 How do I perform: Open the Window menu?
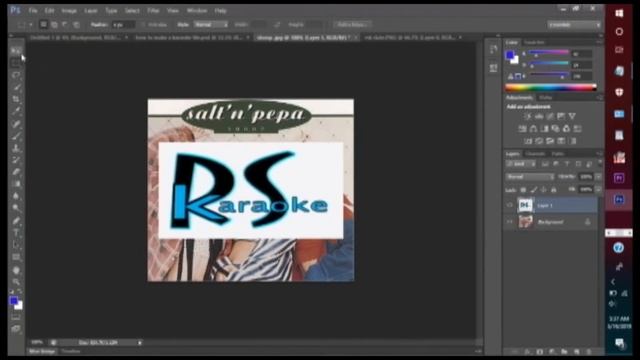tap(197, 11)
